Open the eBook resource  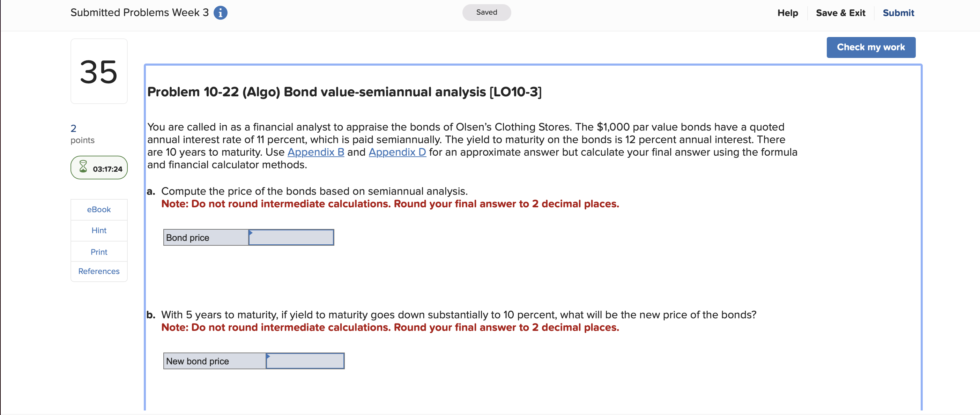[x=98, y=209]
